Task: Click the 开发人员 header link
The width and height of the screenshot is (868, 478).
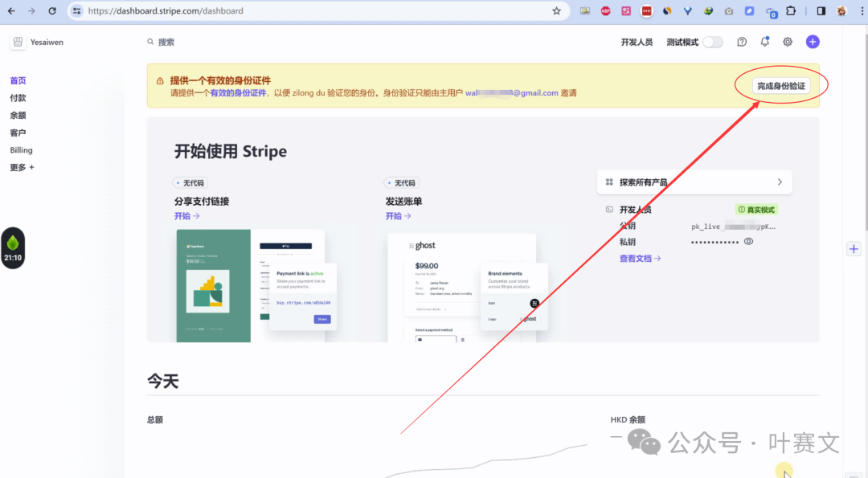Action: 637,42
